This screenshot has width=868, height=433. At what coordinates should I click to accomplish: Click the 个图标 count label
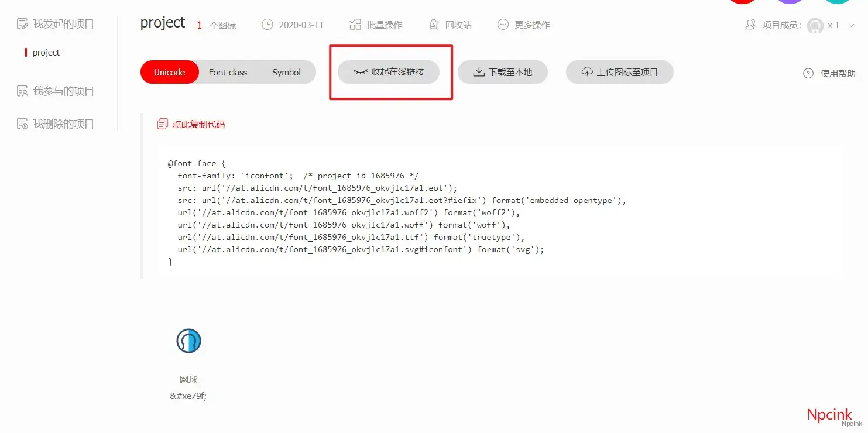[x=223, y=26]
